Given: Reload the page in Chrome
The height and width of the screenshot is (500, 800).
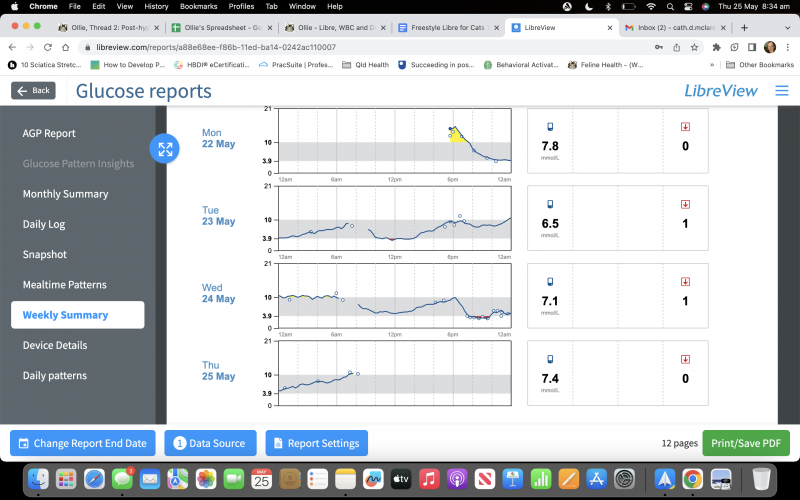Looking at the screenshot, I should click(x=47, y=47).
